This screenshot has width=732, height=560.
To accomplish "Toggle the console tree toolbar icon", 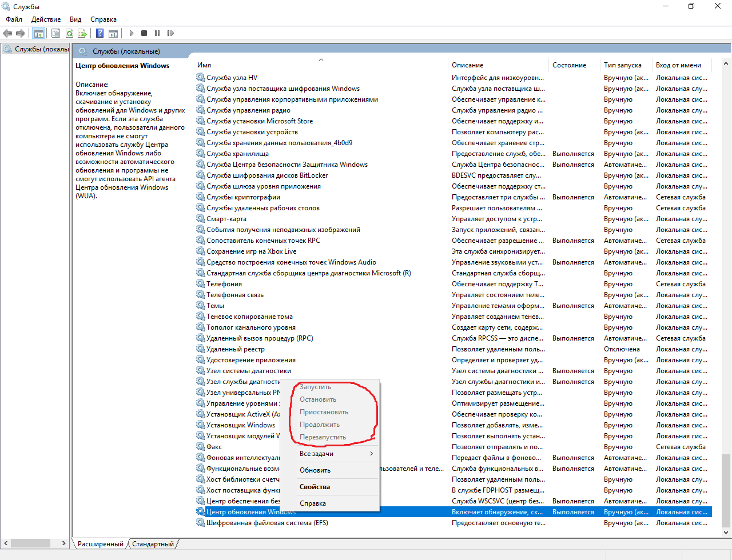I will click(38, 33).
